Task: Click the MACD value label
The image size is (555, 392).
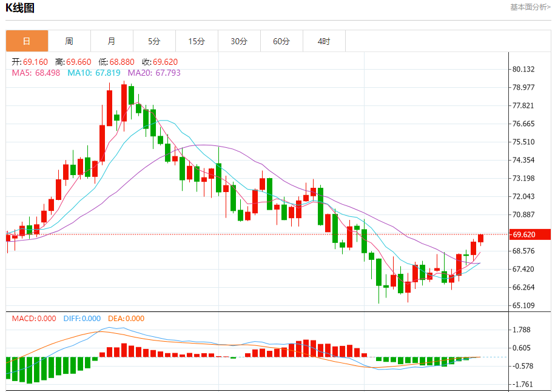Action: click(x=34, y=319)
